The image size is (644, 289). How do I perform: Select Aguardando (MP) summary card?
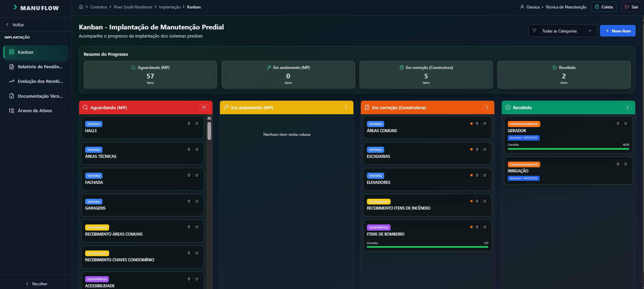click(150, 75)
